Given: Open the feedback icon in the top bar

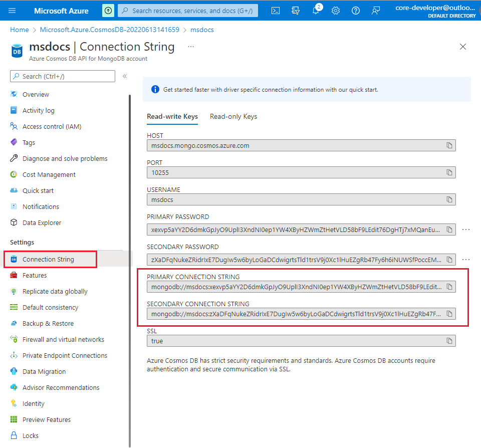Looking at the screenshot, I should 376,10.
